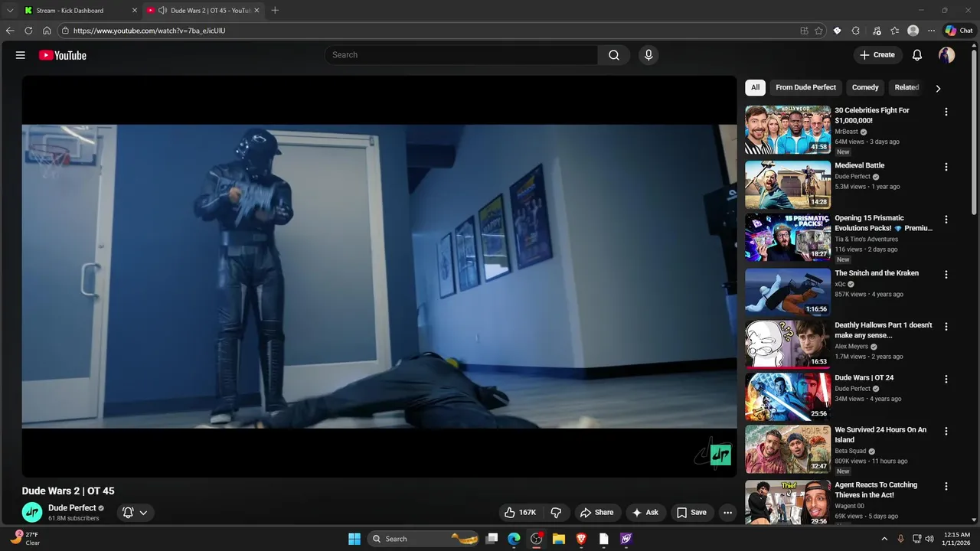Open Brave browser from the taskbar
Viewport: 980px width, 551px height.
click(x=581, y=539)
